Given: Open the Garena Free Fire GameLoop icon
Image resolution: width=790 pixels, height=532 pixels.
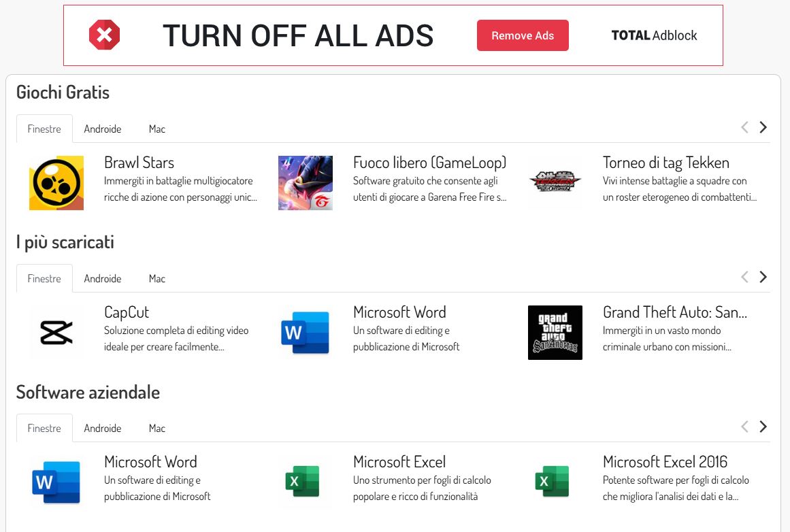Looking at the screenshot, I should click(306, 183).
